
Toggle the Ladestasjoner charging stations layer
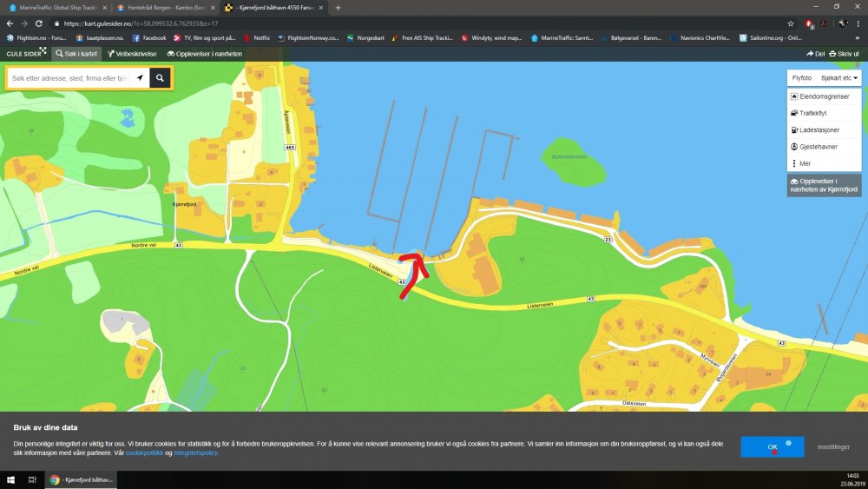point(825,130)
